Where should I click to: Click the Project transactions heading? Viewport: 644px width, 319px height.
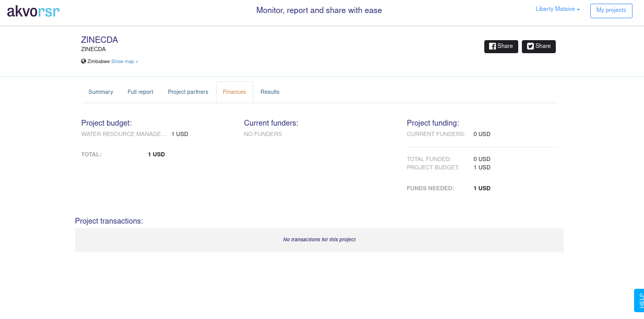(x=109, y=221)
